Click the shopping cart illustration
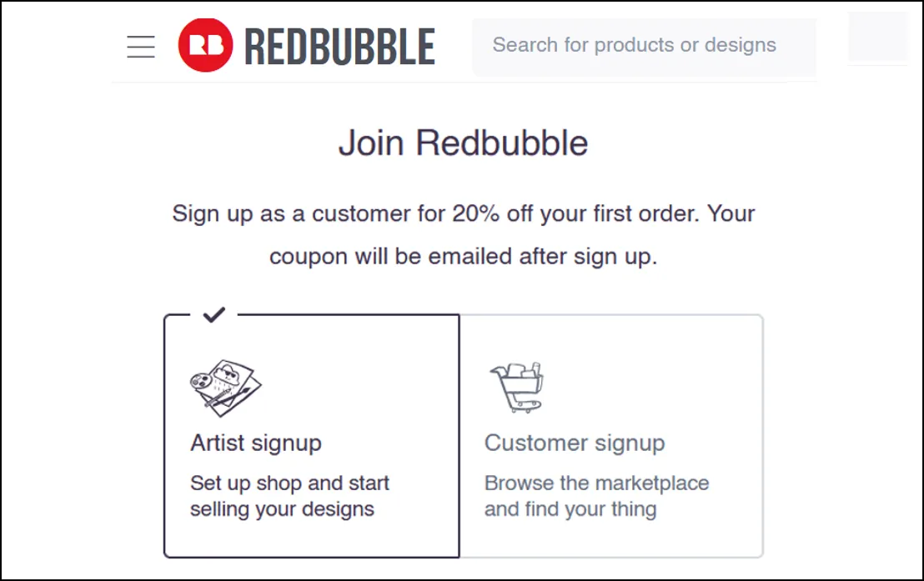The height and width of the screenshot is (581, 924). (519, 385)
